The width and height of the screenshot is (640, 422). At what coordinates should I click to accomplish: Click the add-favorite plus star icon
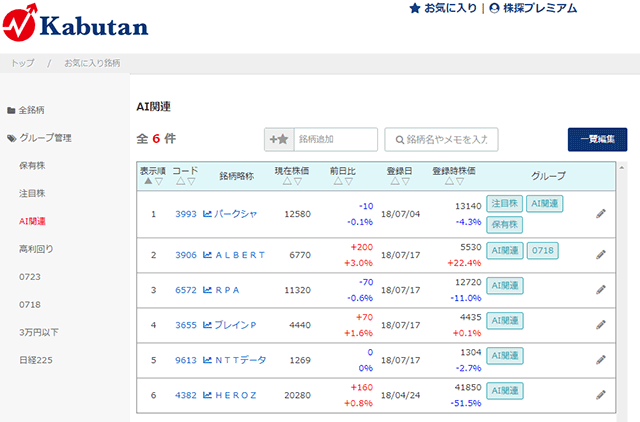coord(279,140)
